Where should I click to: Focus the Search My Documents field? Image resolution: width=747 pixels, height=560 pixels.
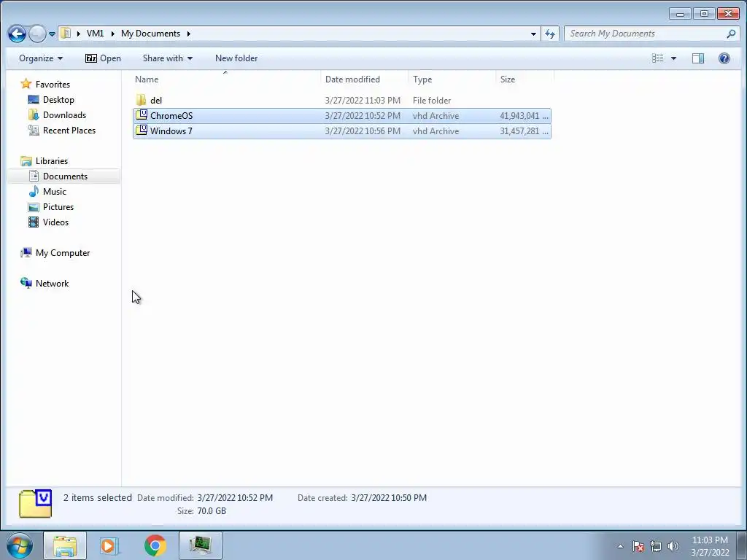[x=646, y=34]
